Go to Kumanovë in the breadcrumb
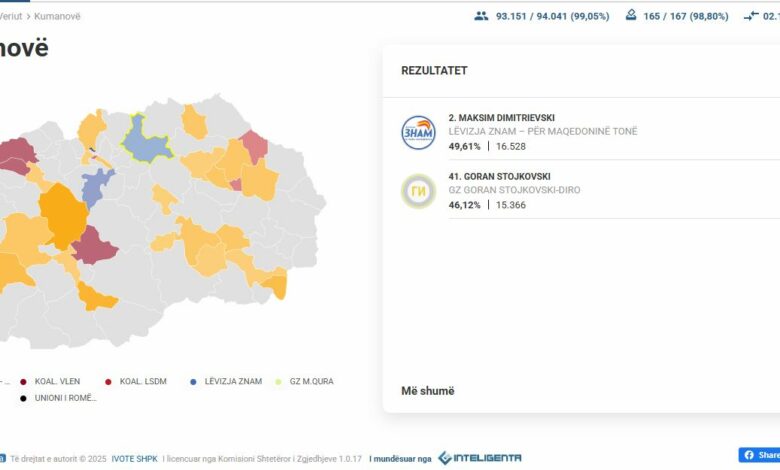This screenshot has width=780, height=470. pyautogui.click(x=57, y=16)
